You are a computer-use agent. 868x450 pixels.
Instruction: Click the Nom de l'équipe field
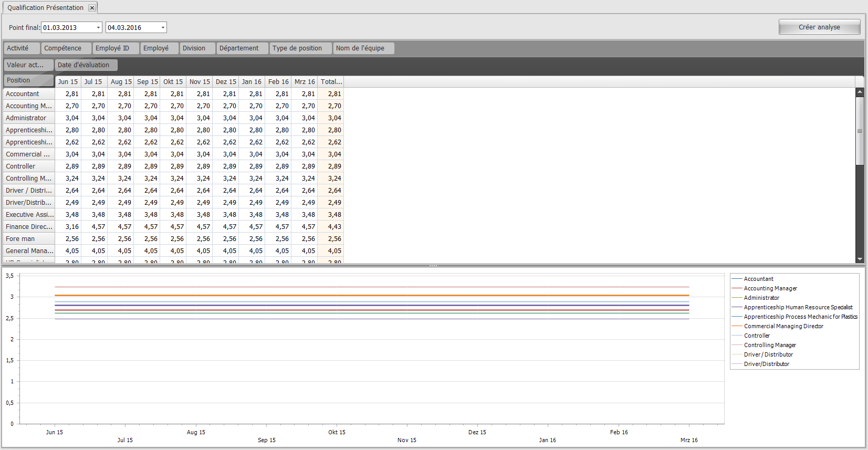pos(363,48)
